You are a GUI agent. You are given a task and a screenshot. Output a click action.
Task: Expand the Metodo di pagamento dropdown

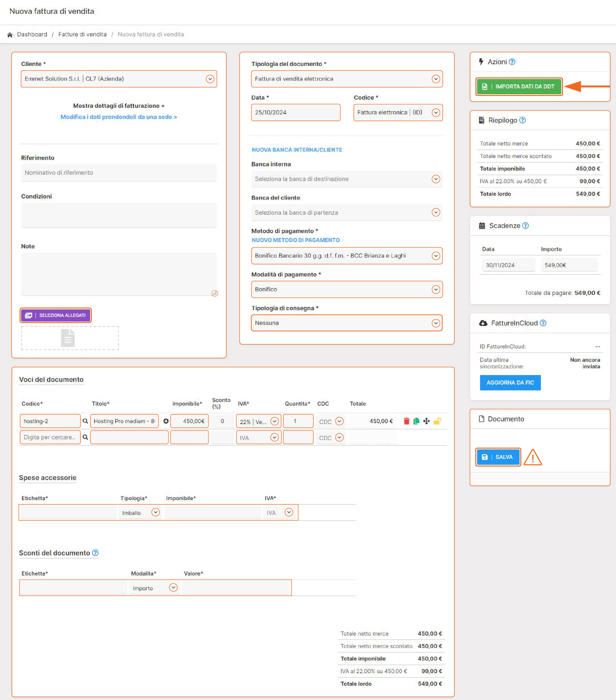435,256
